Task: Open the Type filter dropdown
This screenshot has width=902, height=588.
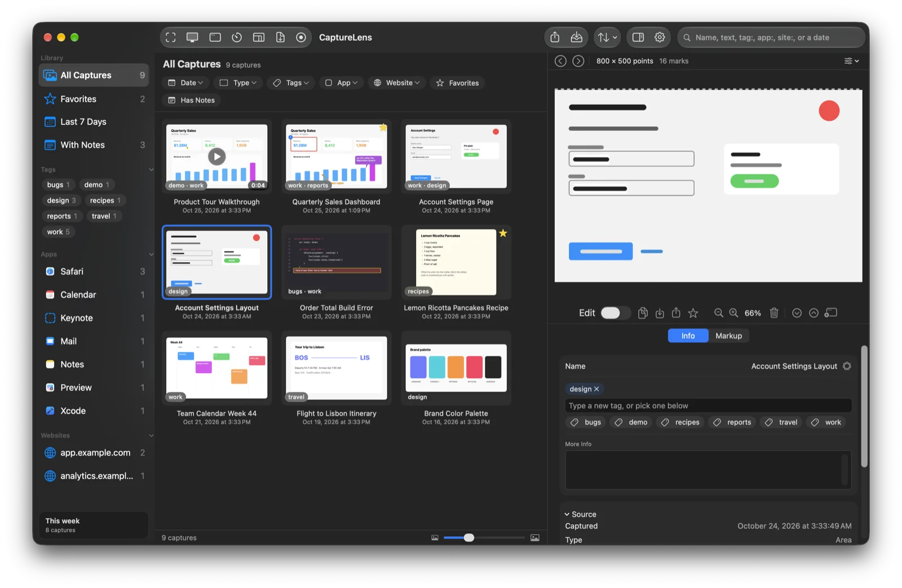Action: click(x=238, y=83)
